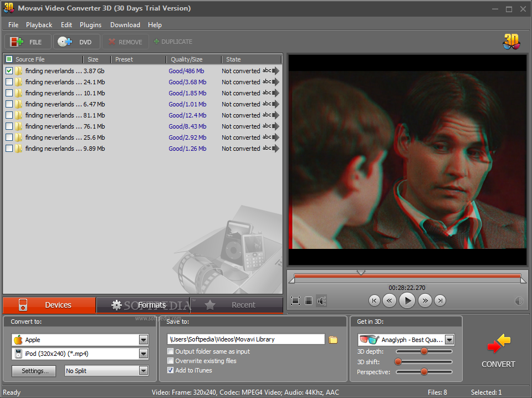
Task: Browse output folder with the yellow folder icon
Action: (x=333, y=340)
